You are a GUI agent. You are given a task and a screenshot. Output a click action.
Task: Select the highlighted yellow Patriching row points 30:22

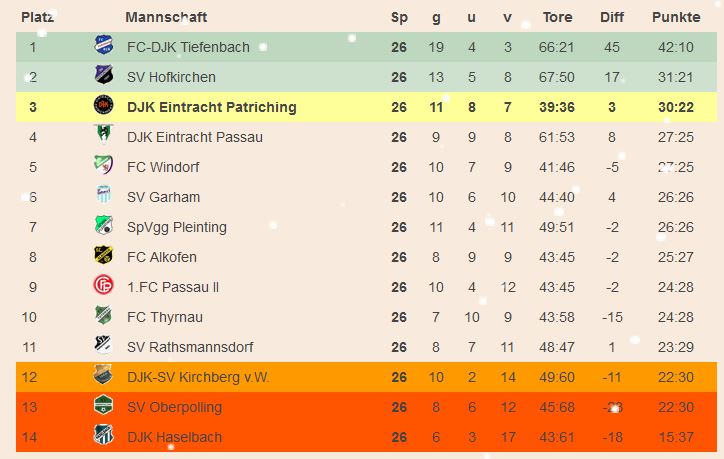click(676, 107)
